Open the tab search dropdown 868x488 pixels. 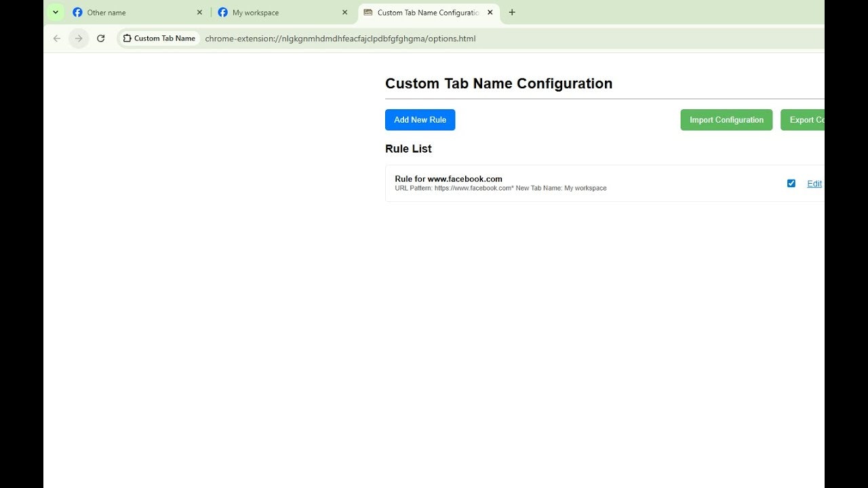pyautogui.click(x=56, y=12)
